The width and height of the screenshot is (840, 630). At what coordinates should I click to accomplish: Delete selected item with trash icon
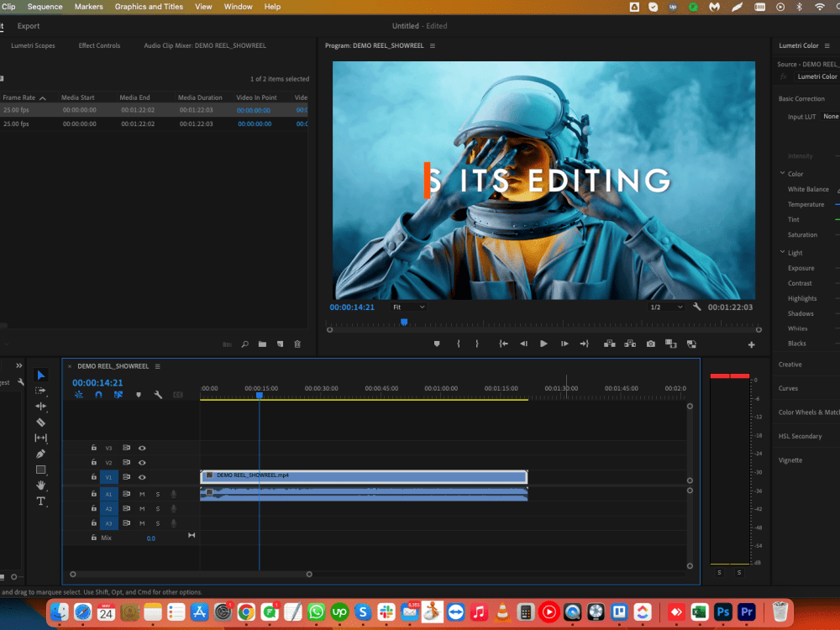(297, 344)
